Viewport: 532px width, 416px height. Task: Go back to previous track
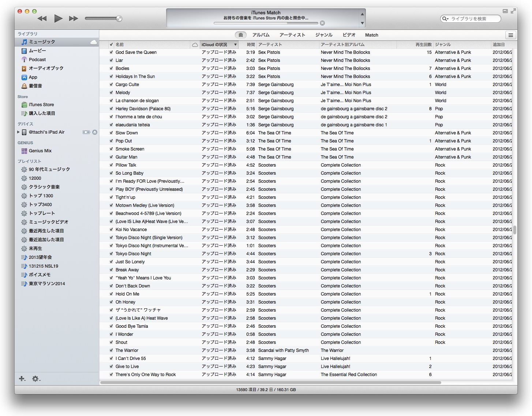[x=42, y=18]
